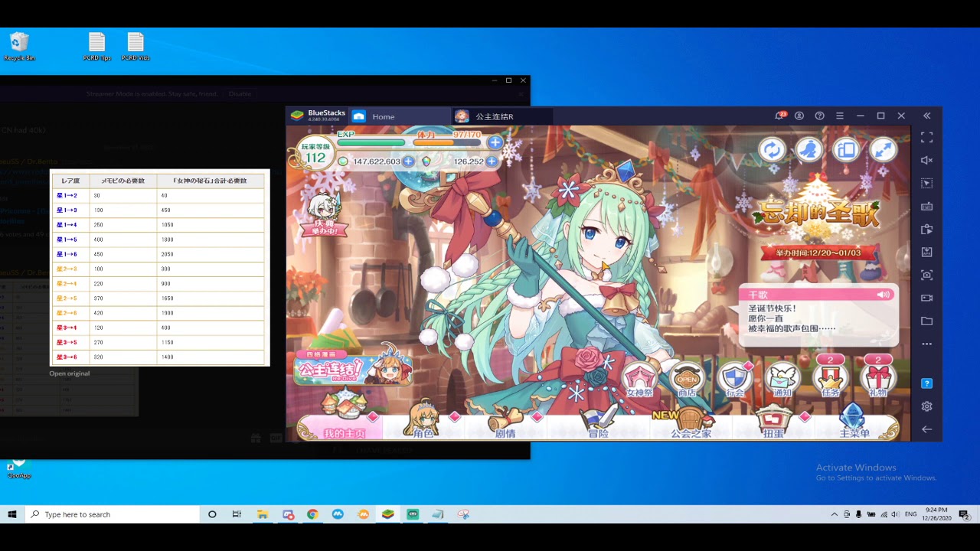Image resolution: width=980 pixels, height=551 pixels.
Task: Tap the green EXP progress bar
Action: (x=371, y=142)
